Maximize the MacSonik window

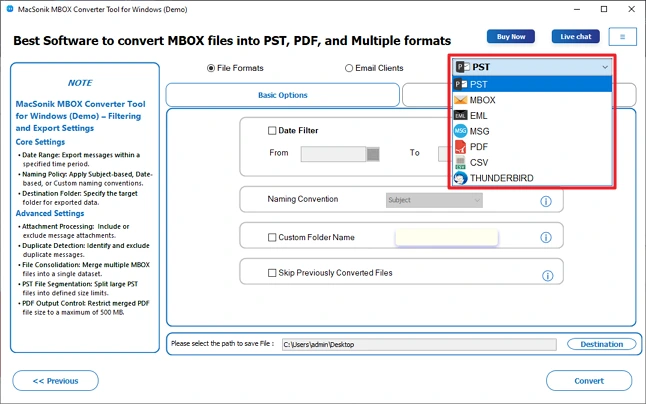click(604, 9)
